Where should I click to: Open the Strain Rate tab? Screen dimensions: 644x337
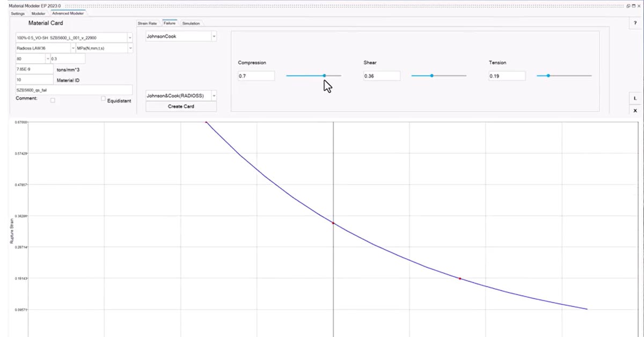click(147, 24)
